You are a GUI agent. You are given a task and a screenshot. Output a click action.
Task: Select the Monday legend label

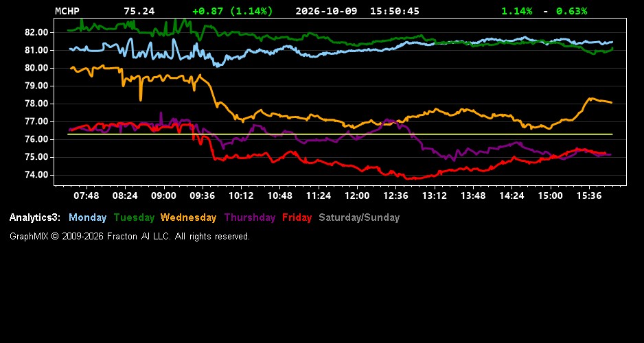(87, 218)
